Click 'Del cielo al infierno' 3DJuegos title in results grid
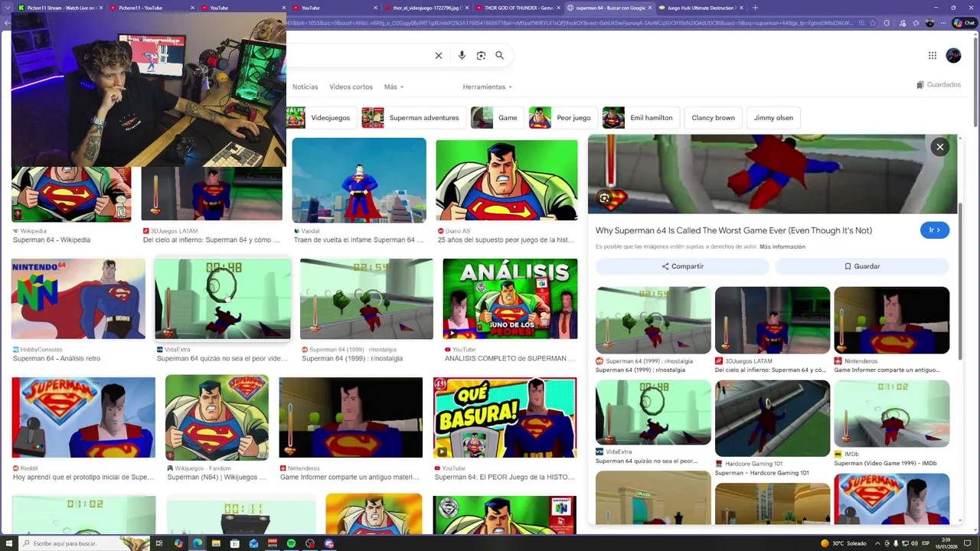Viewport: 980px width, 551px height. tap(211, 240)
